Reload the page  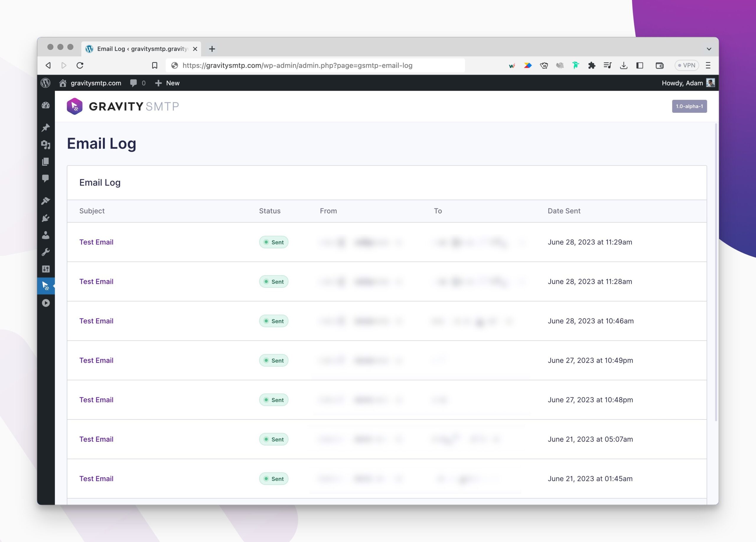80,65
